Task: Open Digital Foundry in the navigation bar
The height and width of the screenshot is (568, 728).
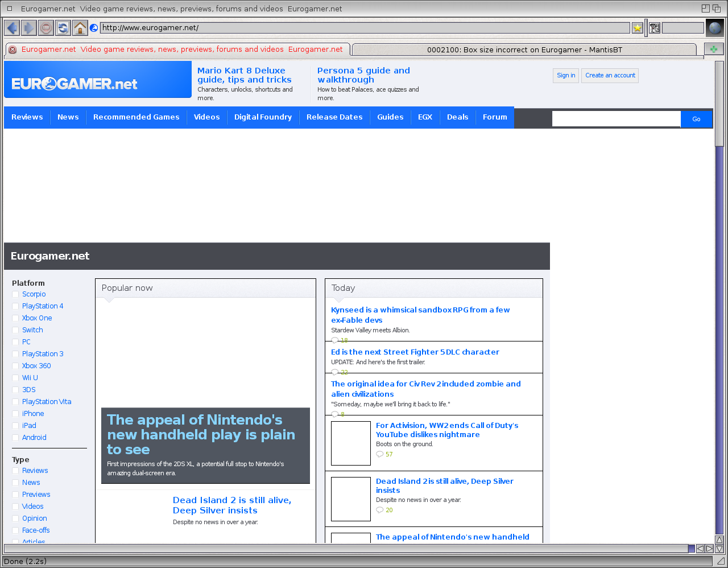Action: (x=263, y=117)
